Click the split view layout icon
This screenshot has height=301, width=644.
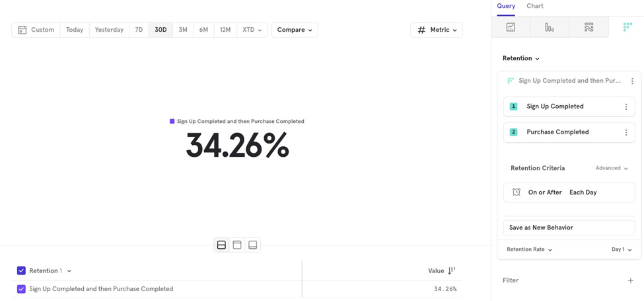click(x=221, y=245)
